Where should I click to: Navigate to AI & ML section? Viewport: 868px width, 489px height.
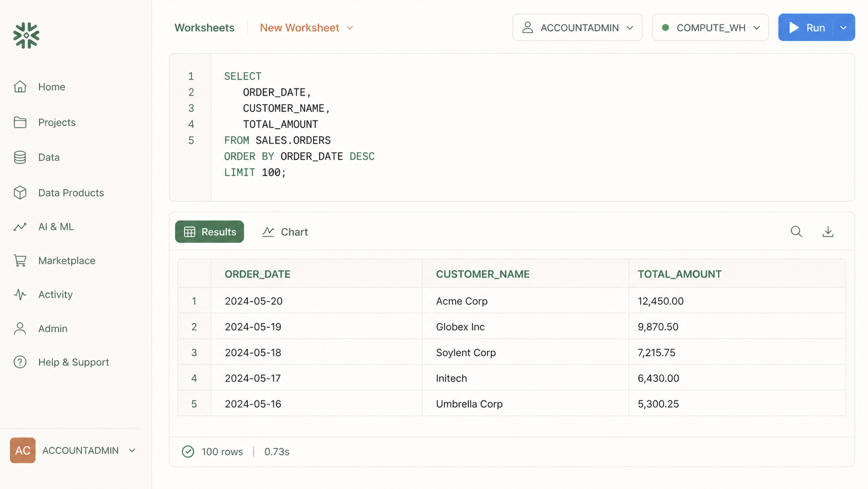[x=56, y=227]
